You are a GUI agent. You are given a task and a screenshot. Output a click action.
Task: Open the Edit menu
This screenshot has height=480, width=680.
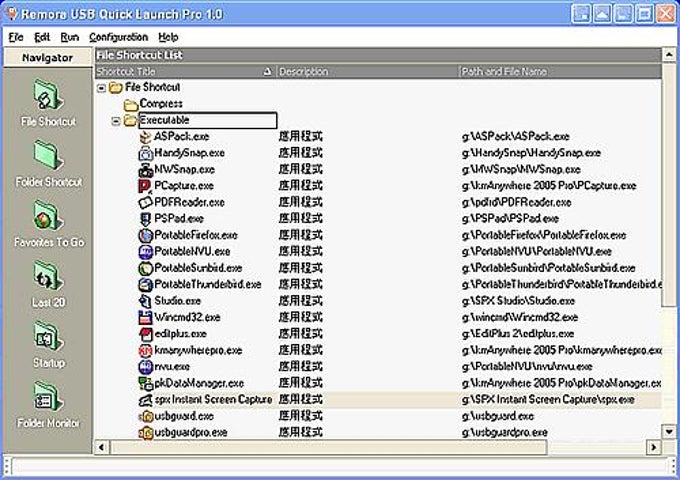pyautogui.click(x=42, y=37)
